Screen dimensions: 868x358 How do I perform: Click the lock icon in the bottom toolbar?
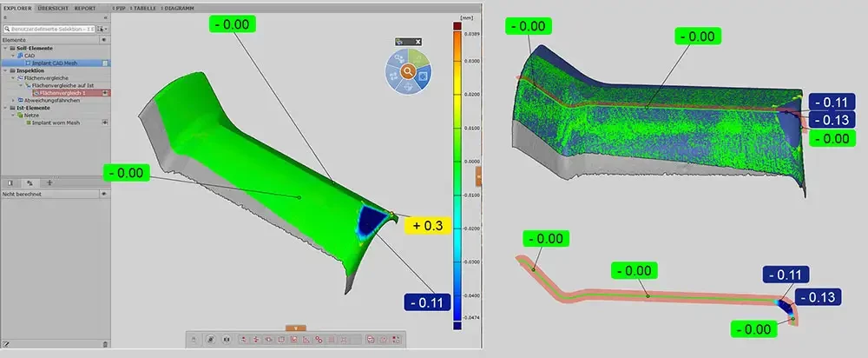195,339
